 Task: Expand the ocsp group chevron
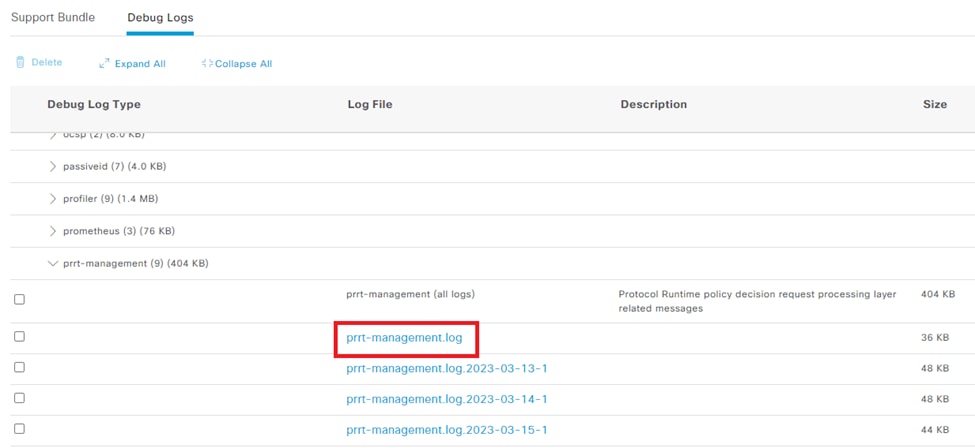(53, 135)
